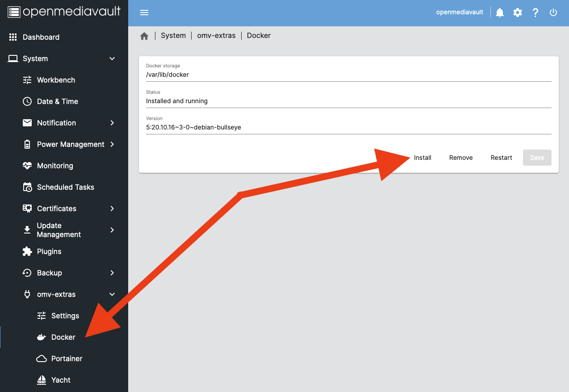Select System in the breadcrumb trail

click(173, 35)
